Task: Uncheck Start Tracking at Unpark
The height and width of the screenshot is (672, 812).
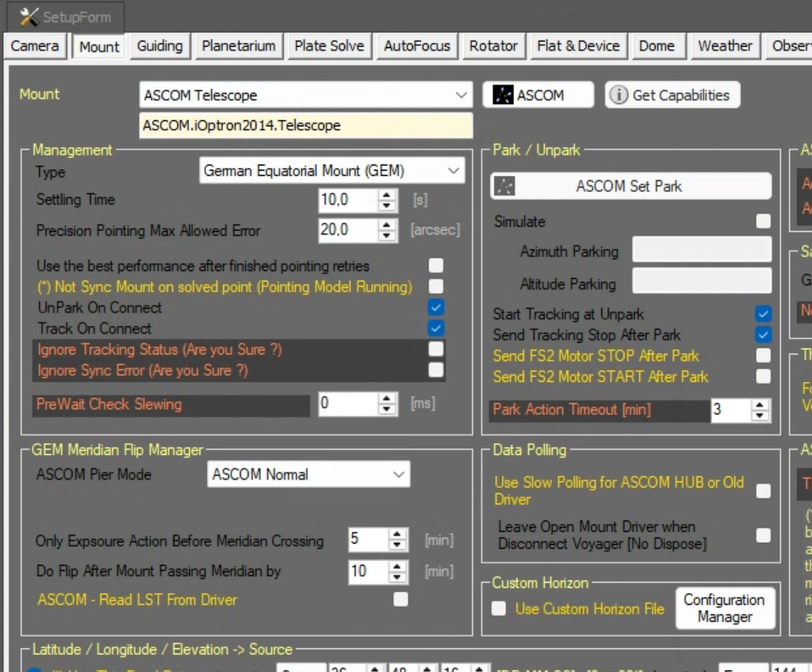Action: [x=762, y=314]
